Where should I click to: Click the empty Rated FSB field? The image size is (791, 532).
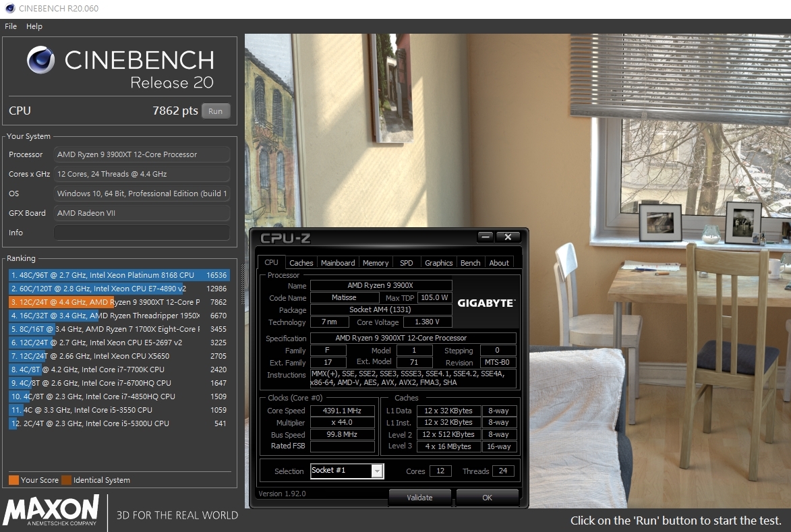[343, 446]
